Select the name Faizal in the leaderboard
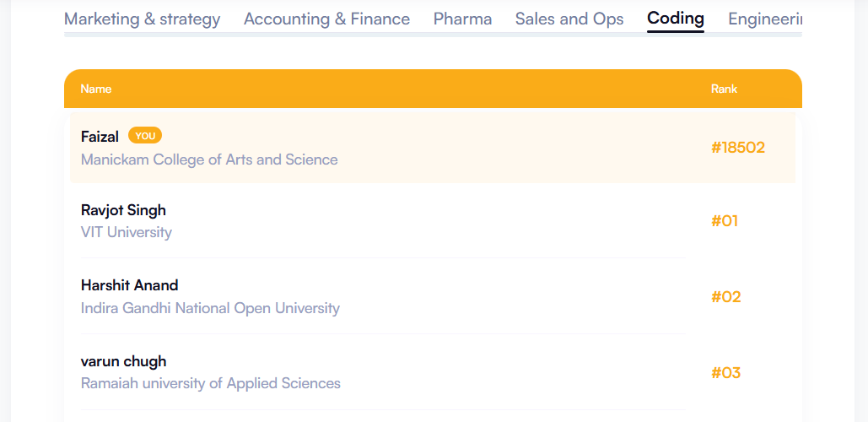 coord(100,136)
